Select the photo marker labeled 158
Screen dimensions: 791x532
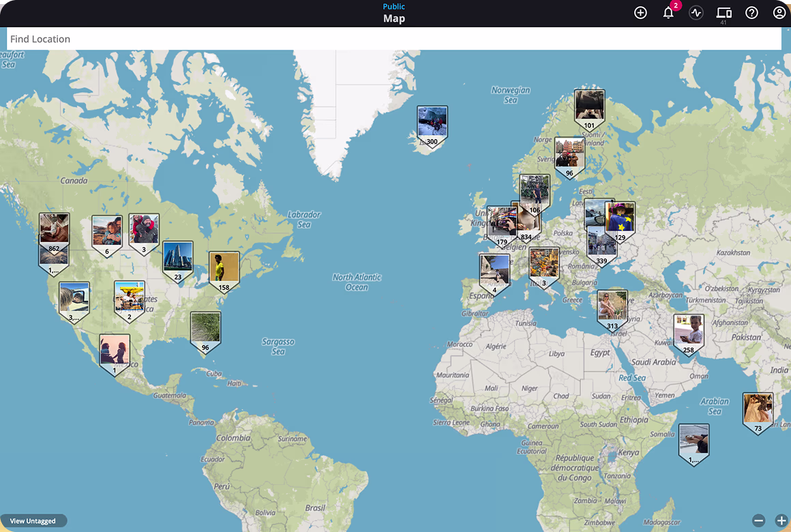tap(224, 269)
